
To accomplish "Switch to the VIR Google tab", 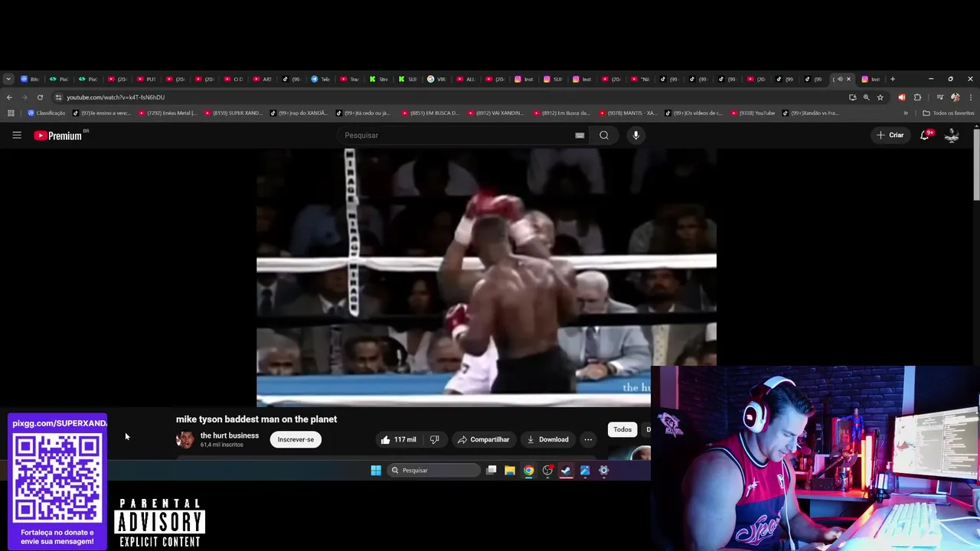I will pyautogui.click(x=436, y=79).
